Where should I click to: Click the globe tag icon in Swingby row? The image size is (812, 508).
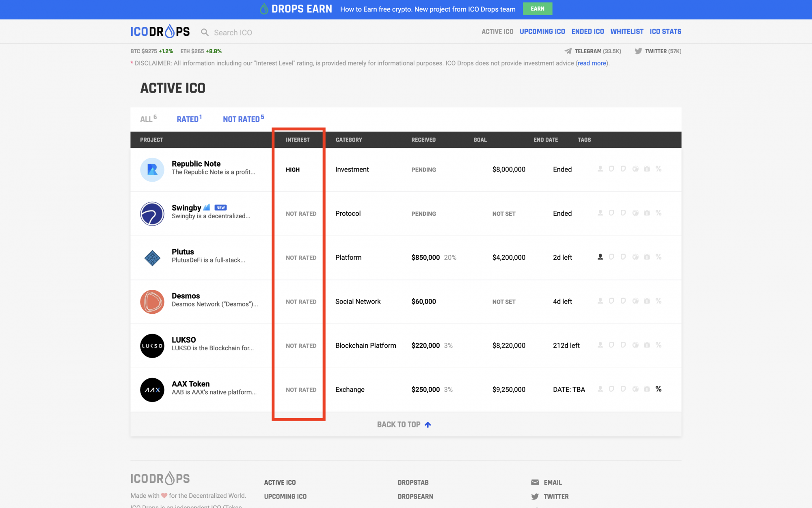[x=635, y=213]
